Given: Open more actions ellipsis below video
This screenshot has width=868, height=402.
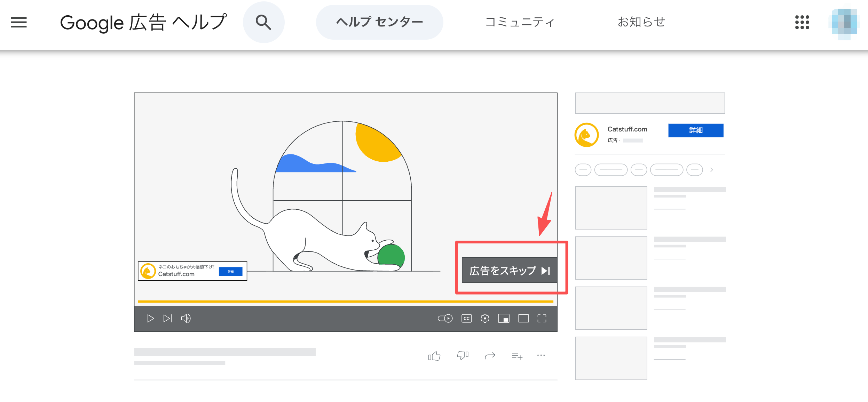Looking at the screenshot, I should 541,355.
